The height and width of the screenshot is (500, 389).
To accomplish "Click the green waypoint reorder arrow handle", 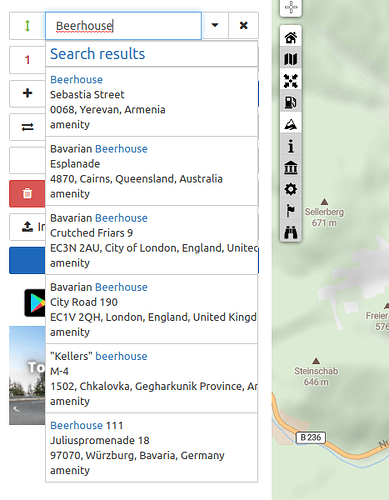I will tap(27, 26).
